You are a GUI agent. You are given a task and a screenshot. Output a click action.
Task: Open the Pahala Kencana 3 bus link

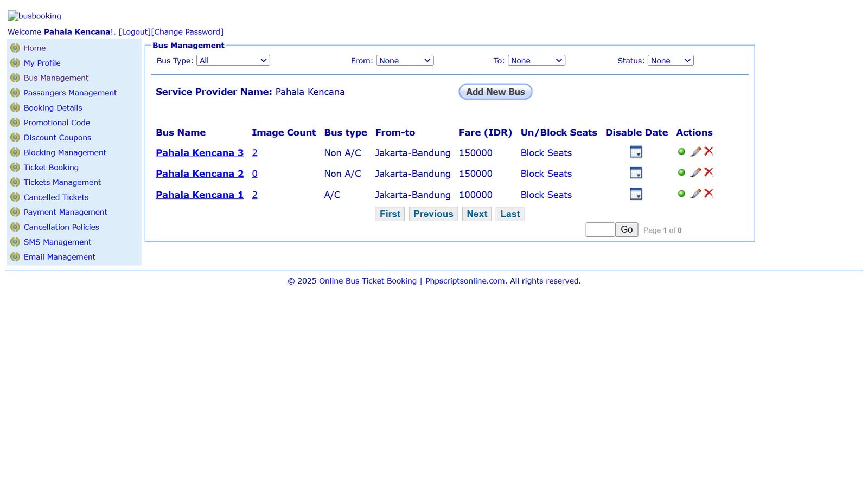click(x=200, y=153)
